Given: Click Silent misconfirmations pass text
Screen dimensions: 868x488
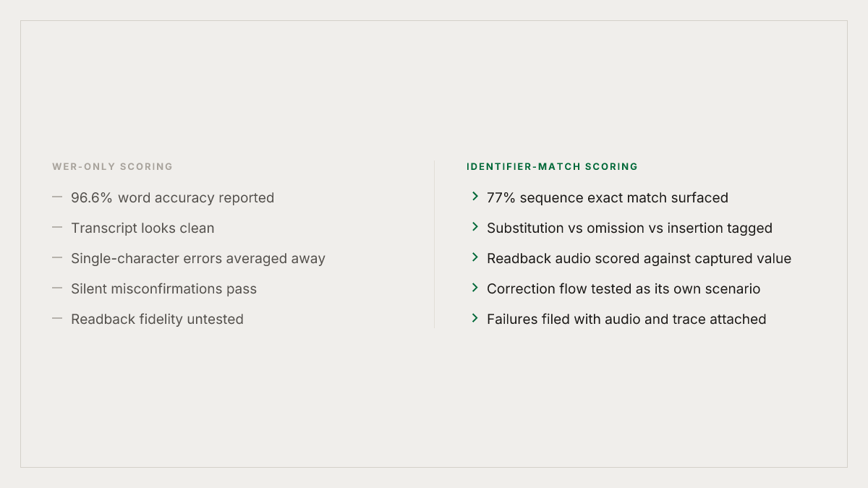Looking at the screenshot, I should coord(163,288).
